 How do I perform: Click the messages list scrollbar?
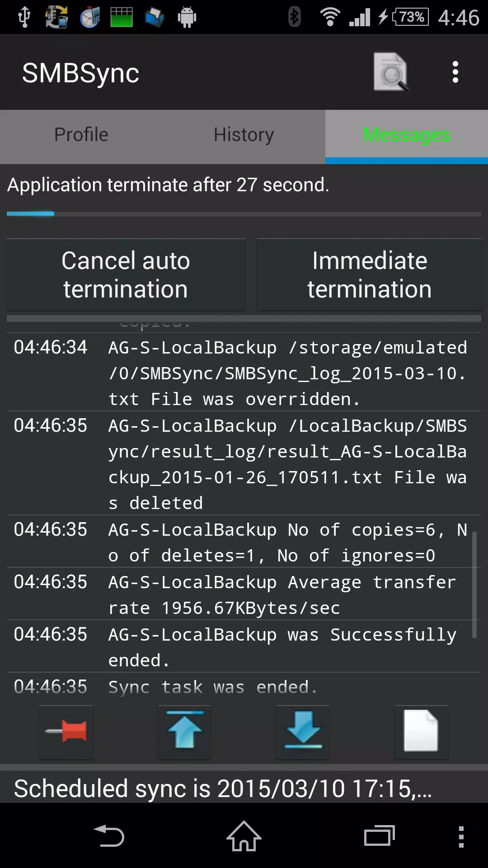[x=474, y=585]
